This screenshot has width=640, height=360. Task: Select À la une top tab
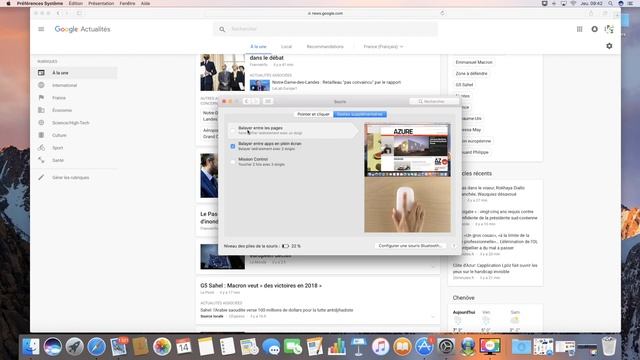258,47
